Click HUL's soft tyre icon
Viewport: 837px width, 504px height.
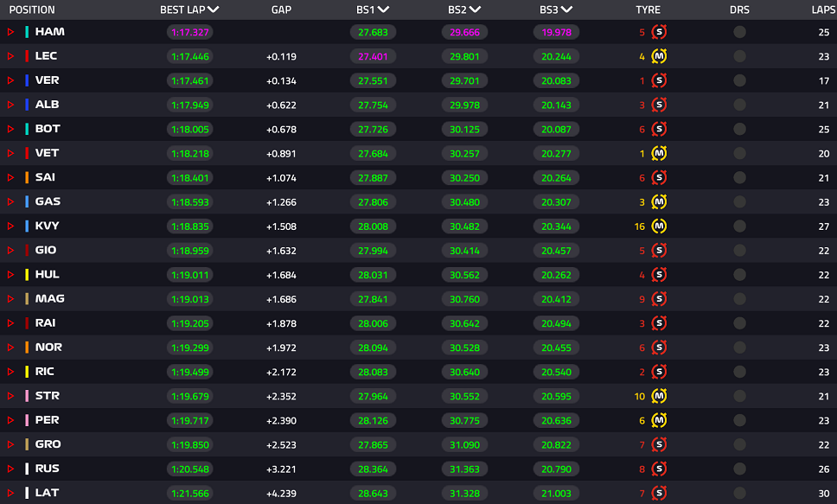pyautogui.click(x=659, y=275)
